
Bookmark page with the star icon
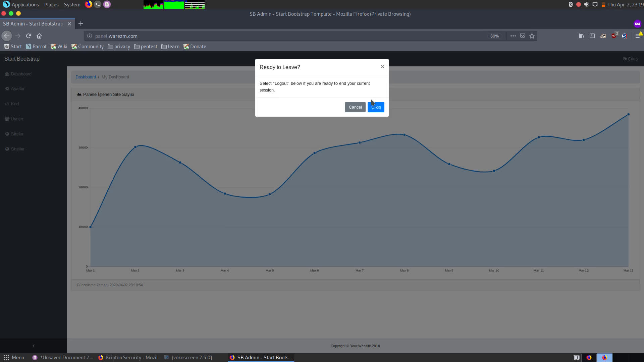point(532,36)
